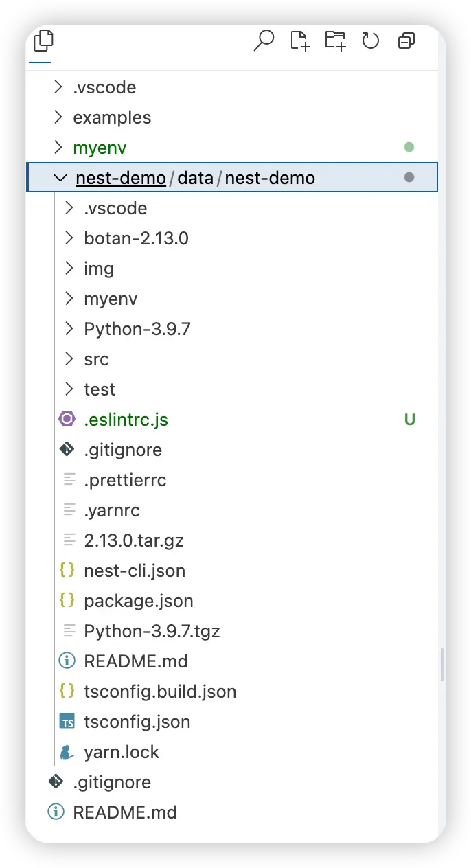Screen dimensions: 471x868
Task: Click the 'data' path segment in folder name
Action: [195, 179]
